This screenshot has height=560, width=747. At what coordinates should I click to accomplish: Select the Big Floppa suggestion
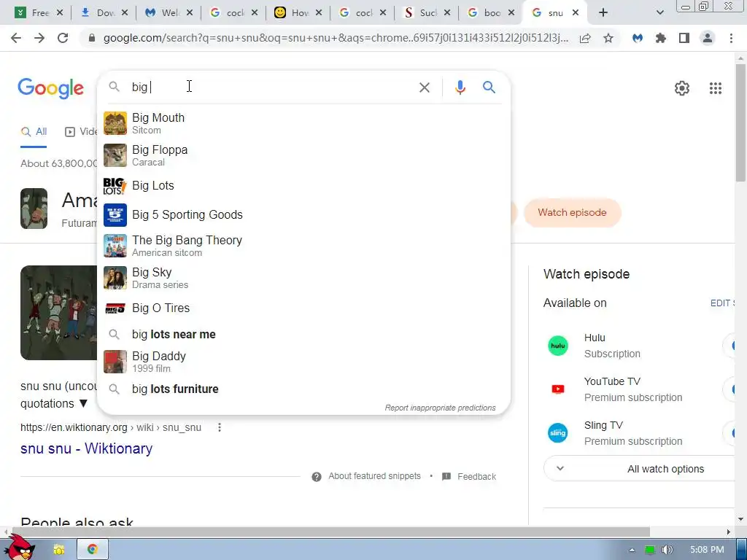(x=303, y=155)
